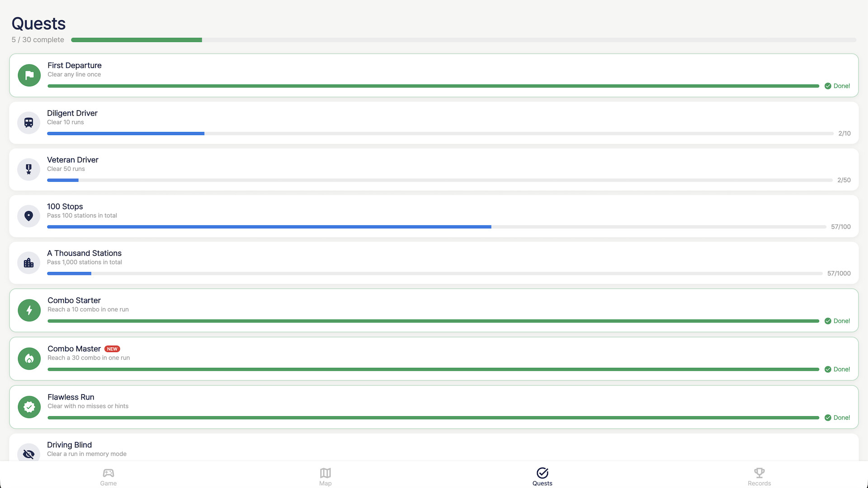The height and width of the screenshot is (488, 868).
Task: Click the crossed-out eye icon for Driving Blind
Action: 29,454
